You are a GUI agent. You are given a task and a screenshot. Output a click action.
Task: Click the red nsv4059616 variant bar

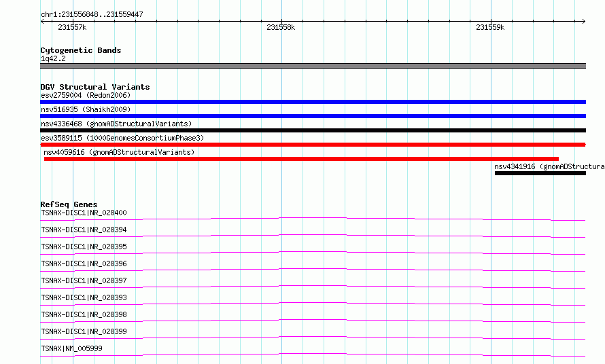click(301, 159)
